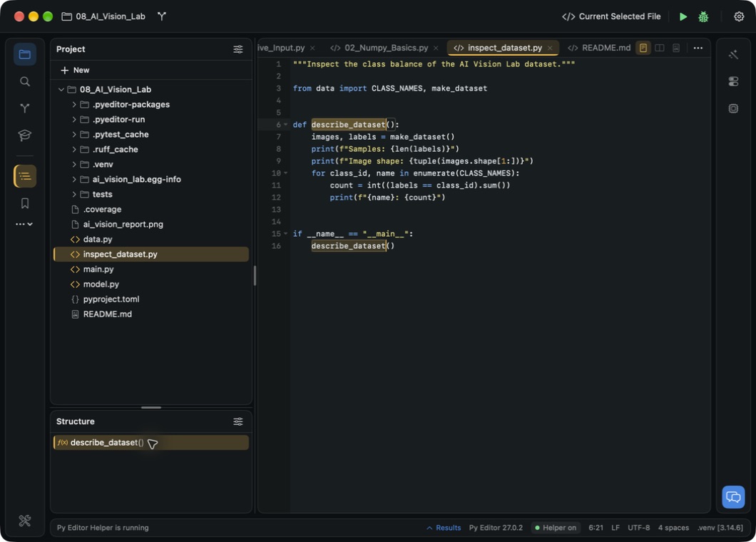Open ai_vision_report.png file
This screenshot has height=542, width=756.
[151, 224]
